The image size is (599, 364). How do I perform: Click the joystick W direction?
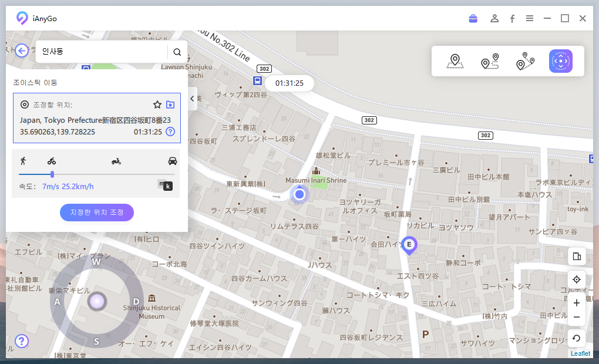coord(96,262)
